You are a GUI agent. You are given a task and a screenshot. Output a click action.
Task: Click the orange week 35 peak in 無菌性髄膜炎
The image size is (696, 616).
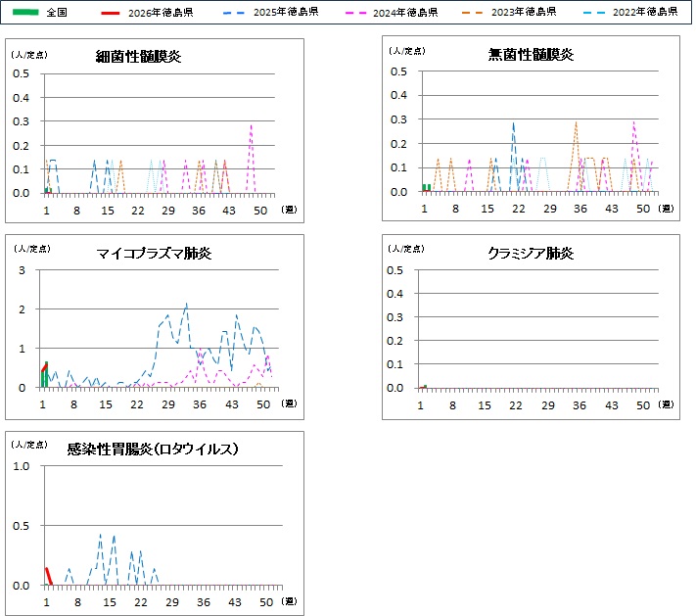click(x=576, y=123)
